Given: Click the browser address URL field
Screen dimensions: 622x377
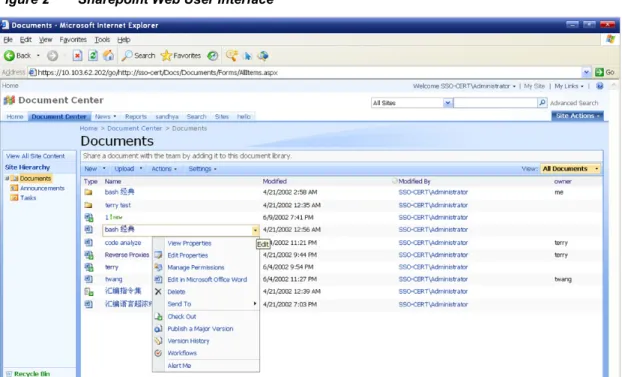Looking at the screenshot, I should pyautogui.click(x=305, y=73).
